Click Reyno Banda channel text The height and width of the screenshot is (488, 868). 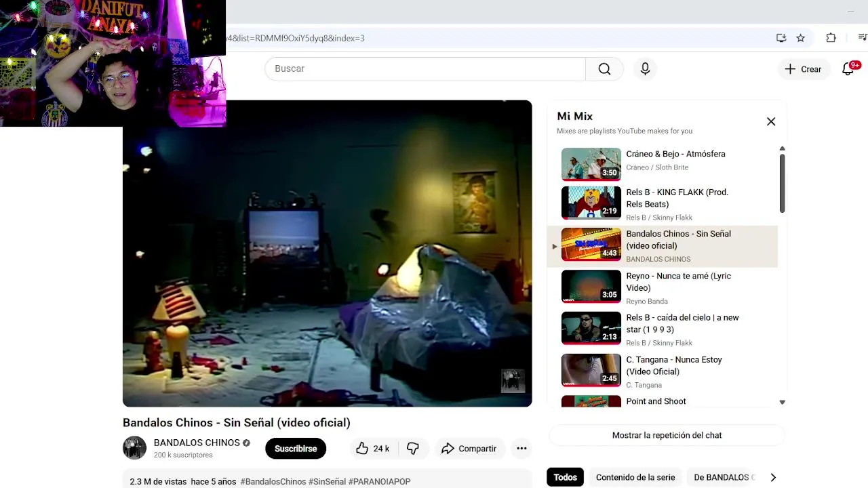coord(647,301)
